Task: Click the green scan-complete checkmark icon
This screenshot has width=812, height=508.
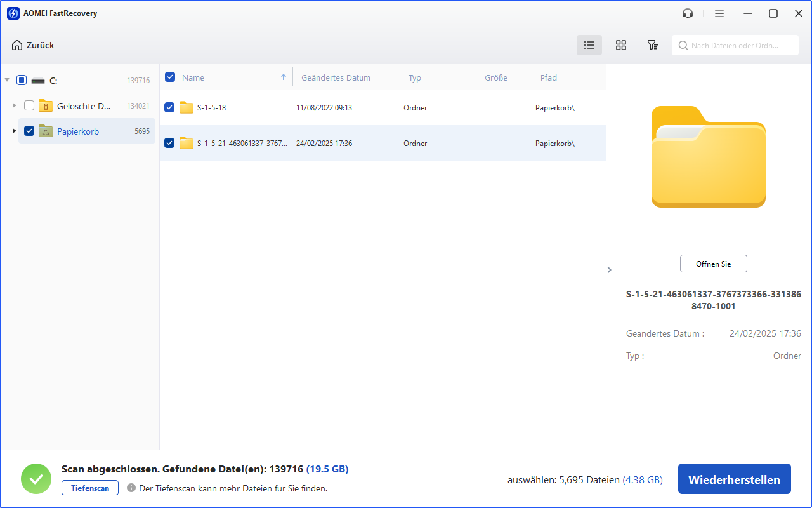Action: coord(36,479)
